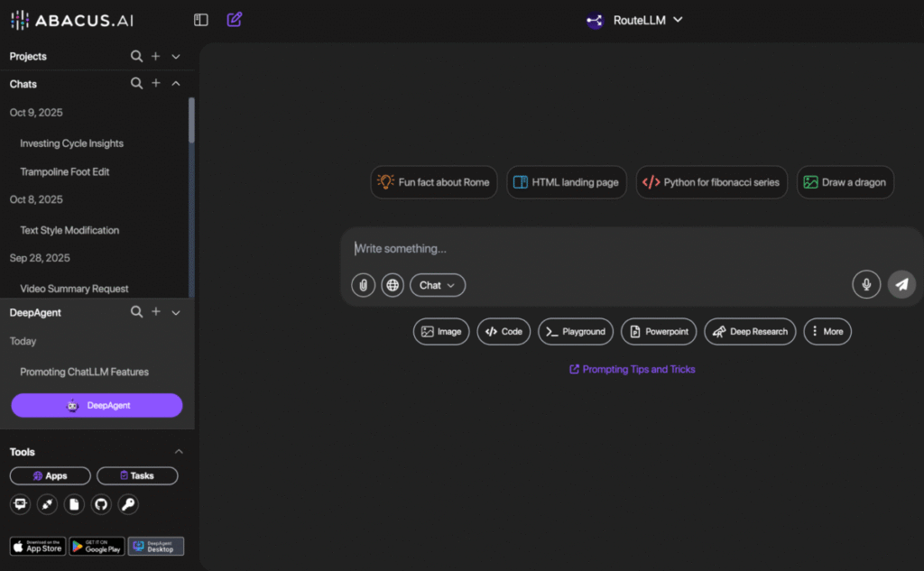This screenshot has height=571, width=924.
Task: Open Text Style Modification chat
Action: pos(69,230)
